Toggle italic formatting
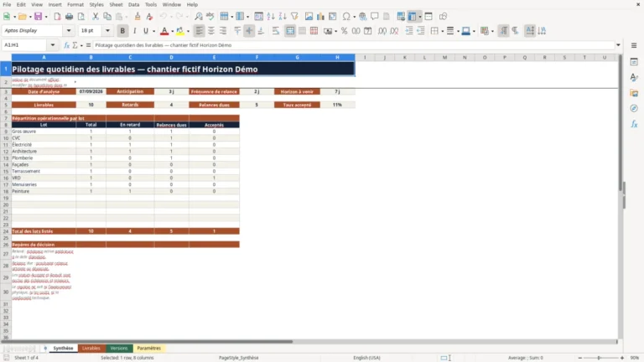Viewport: 644px width, 362px height. (134, 31)
